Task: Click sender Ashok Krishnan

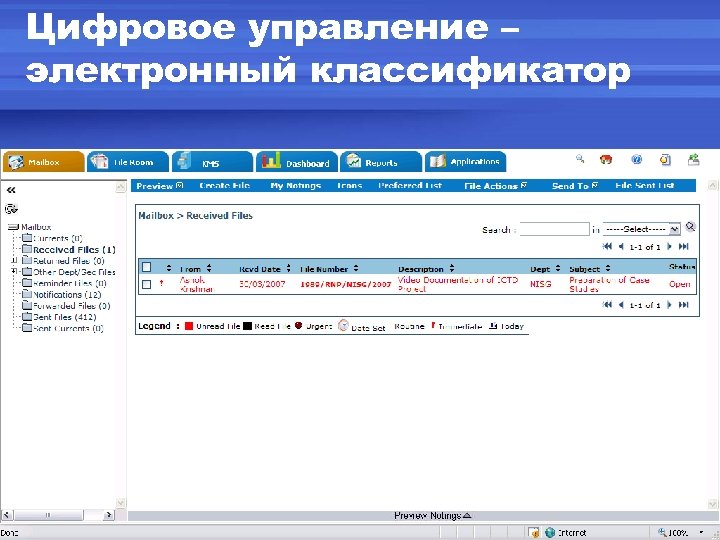Action: click(x=197, y=284)
